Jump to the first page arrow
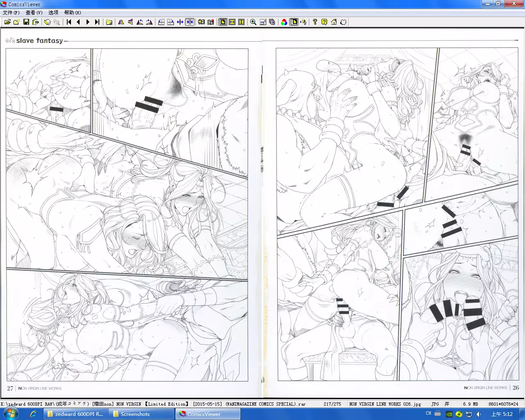Screen dimensions: 525x420 (x=69, y=22)
